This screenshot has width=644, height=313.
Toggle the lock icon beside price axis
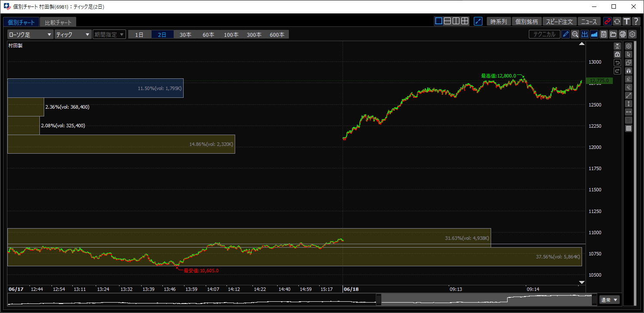click(x=618, y=54)
